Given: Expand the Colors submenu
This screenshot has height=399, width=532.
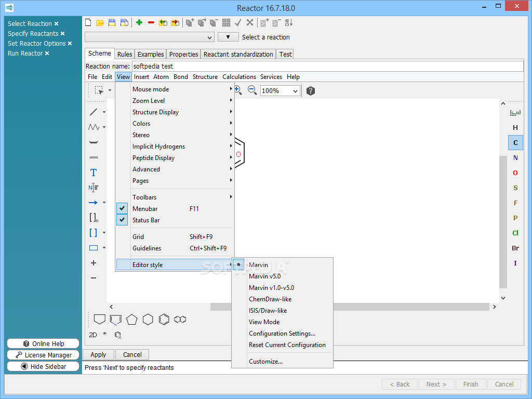Looking at the screenshot, I should tap(175, 124).
